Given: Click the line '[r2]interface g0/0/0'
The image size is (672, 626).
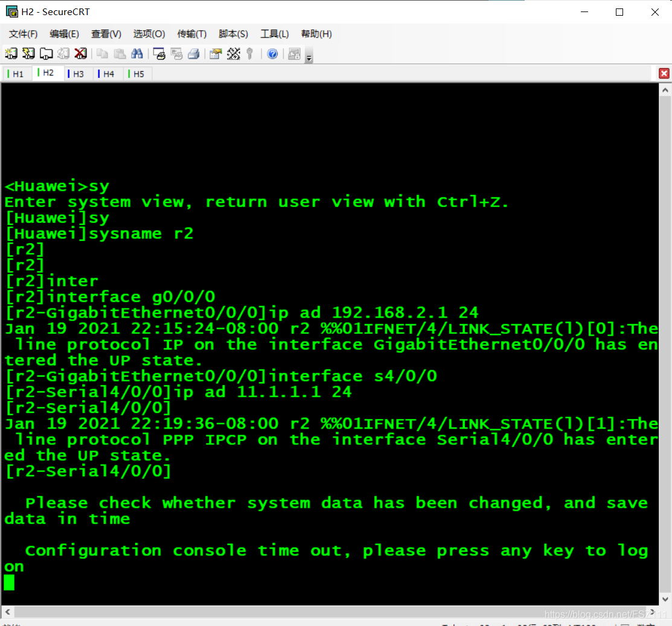Looking at the screenshot, I should pos(110,297).
